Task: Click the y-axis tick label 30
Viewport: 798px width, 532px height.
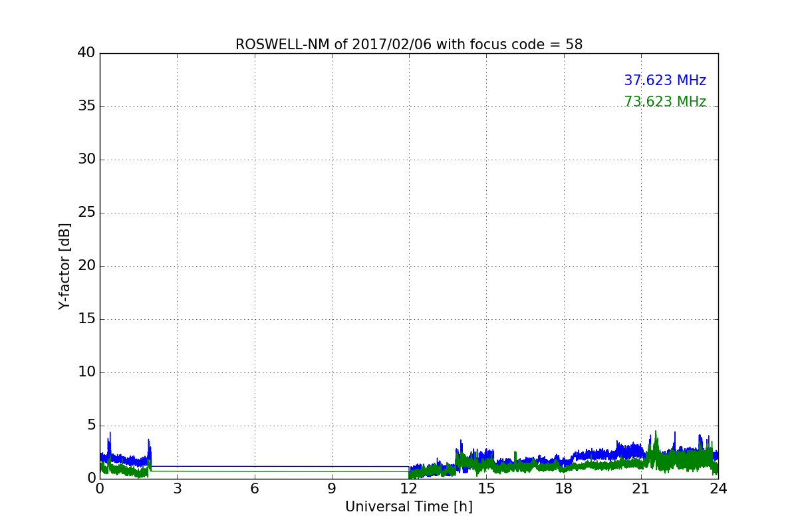Action: pos(86,160)
